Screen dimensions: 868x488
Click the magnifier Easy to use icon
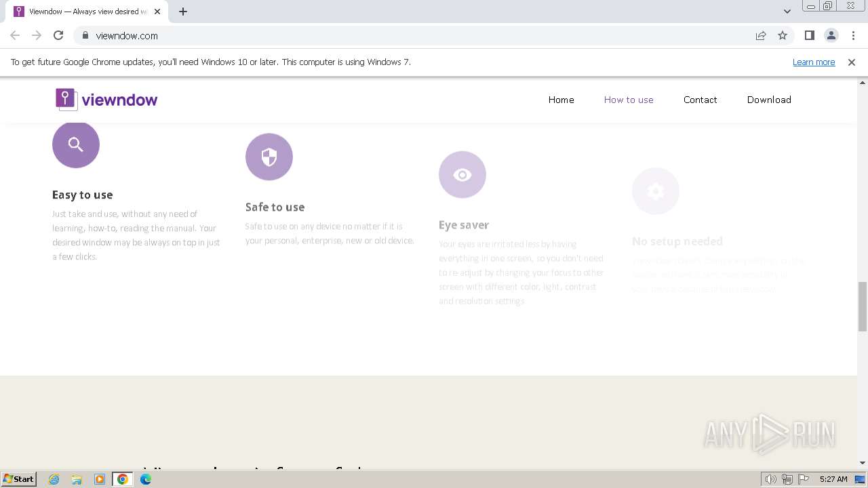click(76, 144)
